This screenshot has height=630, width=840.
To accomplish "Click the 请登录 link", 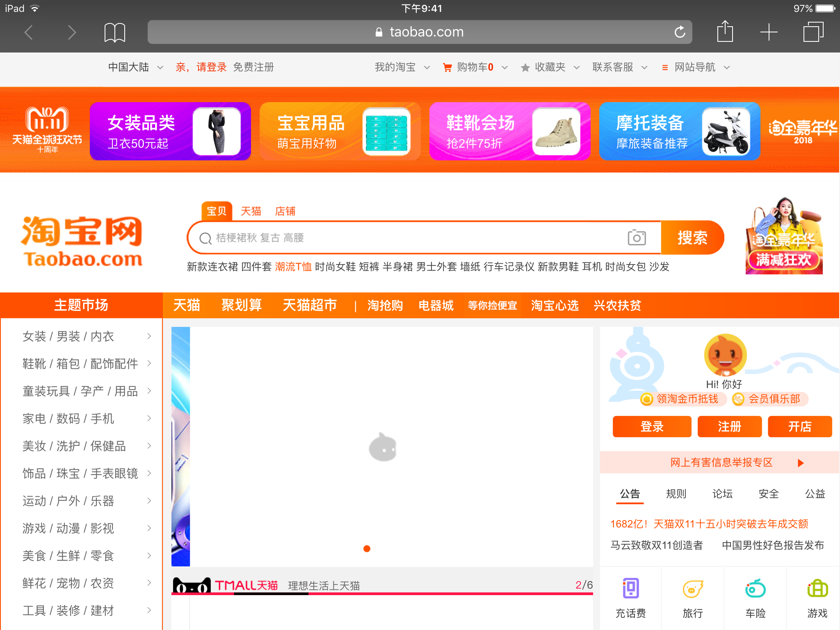I will coord(211,67).
